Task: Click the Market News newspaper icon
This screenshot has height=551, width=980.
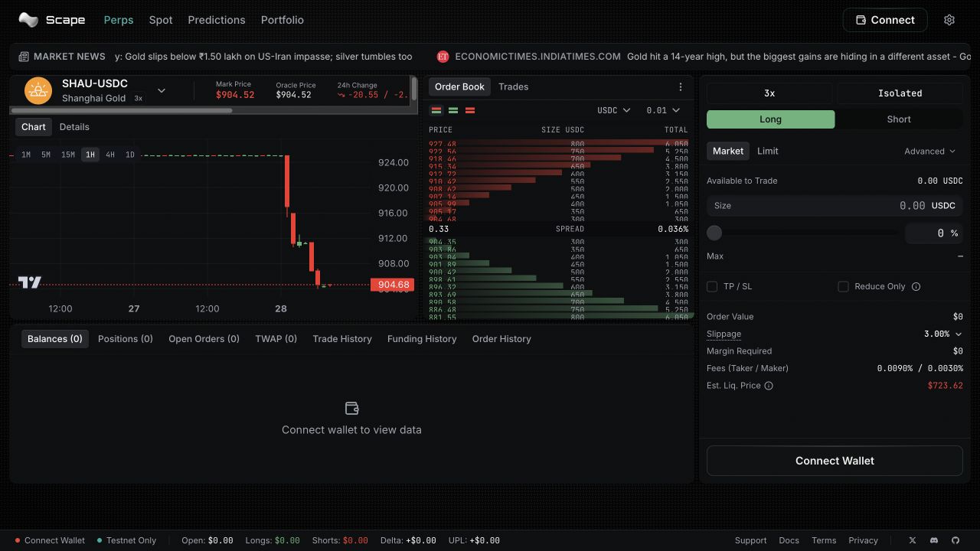Action: (x=24, y=57)
